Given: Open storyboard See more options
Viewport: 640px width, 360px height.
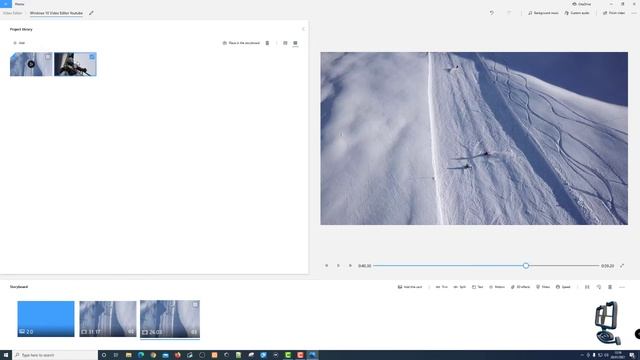Looking at the screenshot, I should click(x=622, y=287).
